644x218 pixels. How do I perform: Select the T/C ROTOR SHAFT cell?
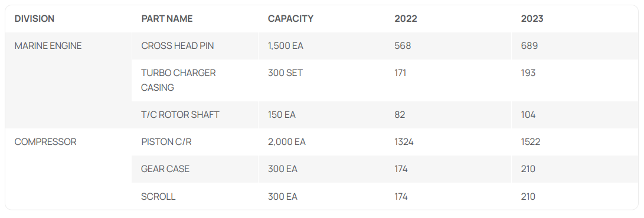[195, 115]
